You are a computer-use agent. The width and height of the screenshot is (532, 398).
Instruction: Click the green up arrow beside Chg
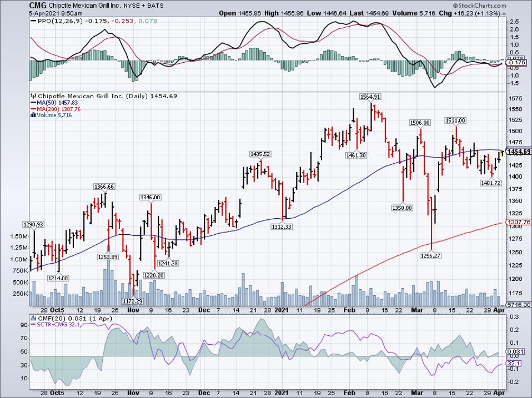504,13
